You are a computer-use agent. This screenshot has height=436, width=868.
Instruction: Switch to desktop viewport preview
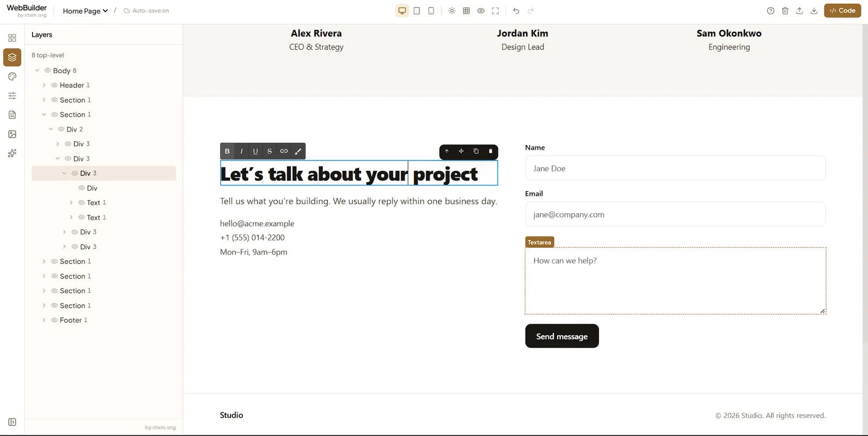402,11
